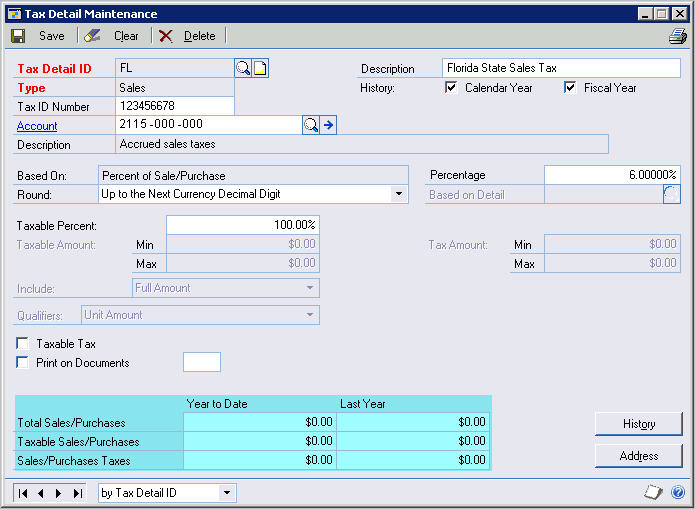Click Percent of Sale/Purchase value
The height and width of the screenshot is (509, 695).
(x=164, y=176)
